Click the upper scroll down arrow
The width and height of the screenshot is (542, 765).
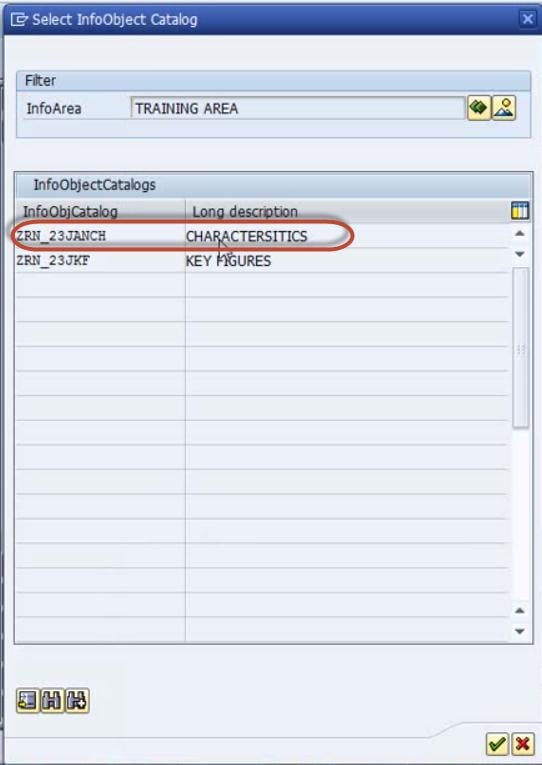(x=520, y=254)
